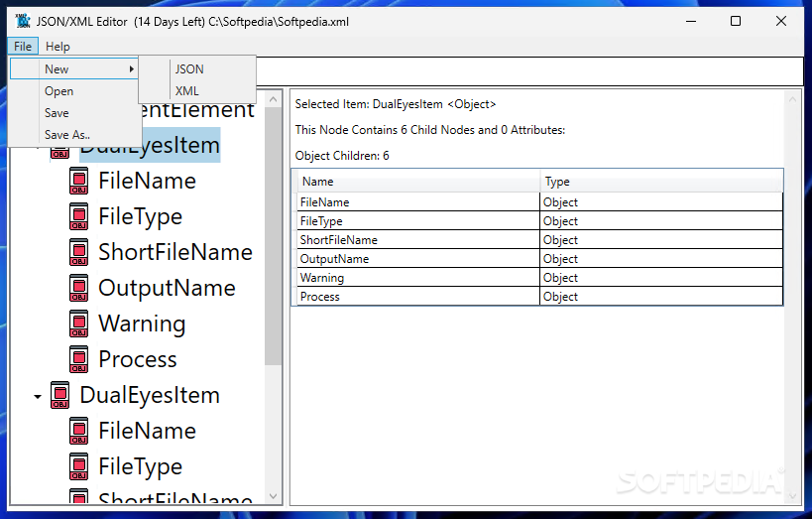Screen dimensions: 812x519
Task: Click FileType cell in the children table
Action: click(418, 221)
